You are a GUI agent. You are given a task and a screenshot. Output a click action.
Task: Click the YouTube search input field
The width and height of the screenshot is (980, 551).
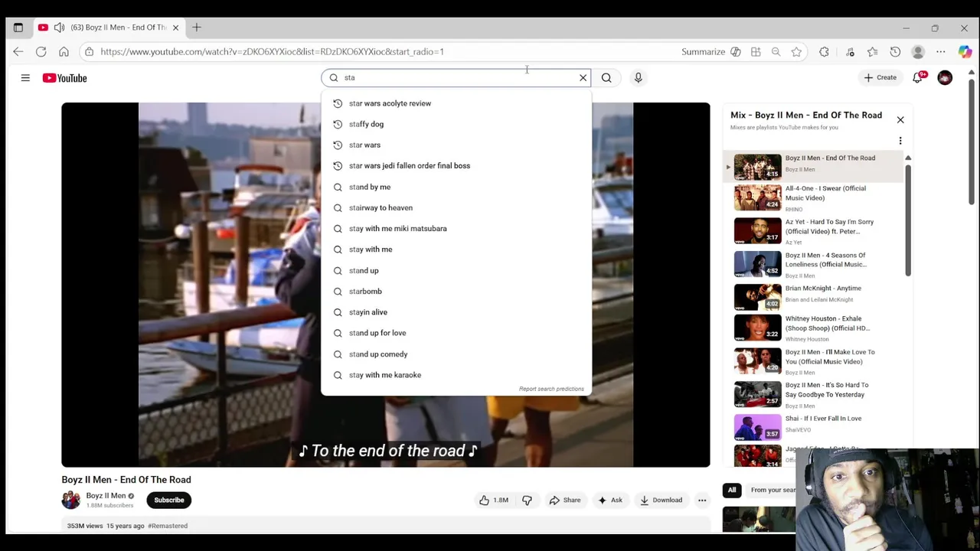(456, 77)
